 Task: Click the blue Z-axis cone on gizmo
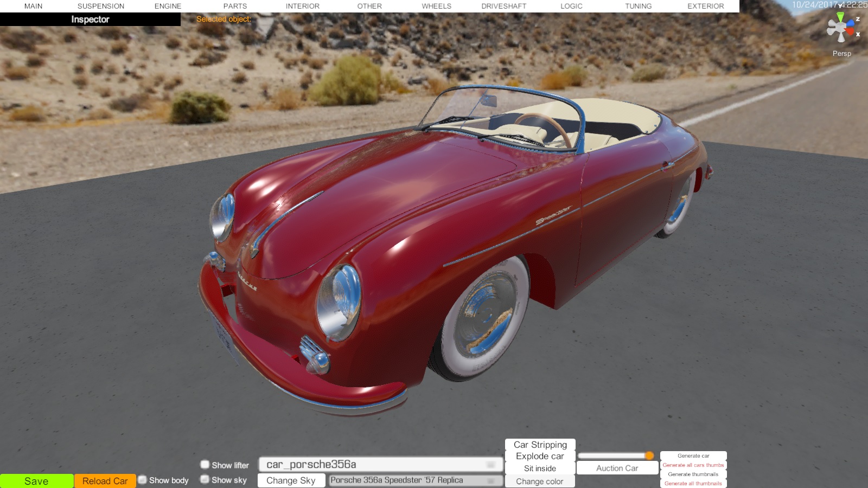click(x=850, y=23)
